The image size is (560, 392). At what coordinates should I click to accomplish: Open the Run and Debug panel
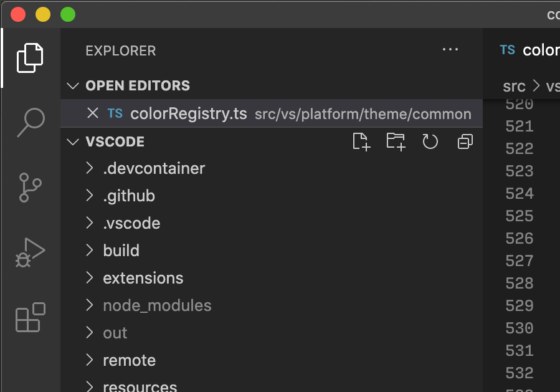30,252
